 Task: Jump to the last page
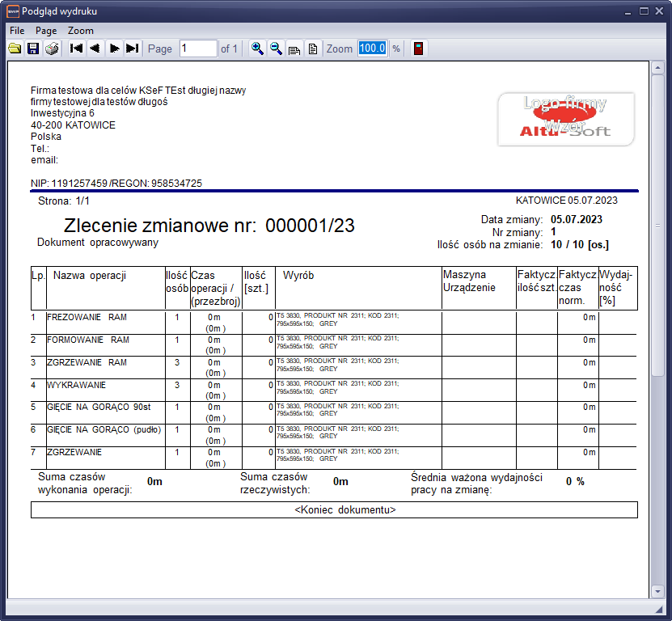[x=133, y=49]
